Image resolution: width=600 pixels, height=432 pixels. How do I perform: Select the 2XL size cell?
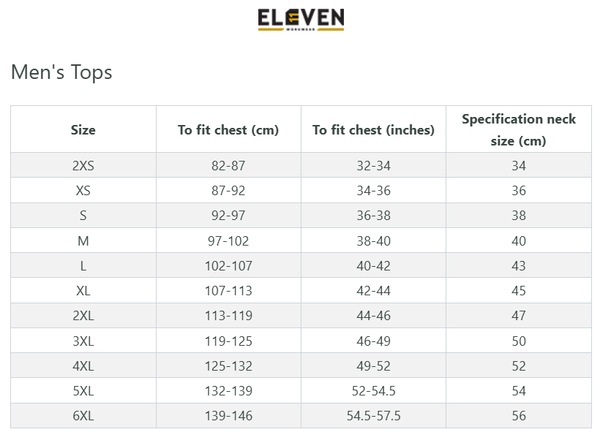(x=83, y=316)
